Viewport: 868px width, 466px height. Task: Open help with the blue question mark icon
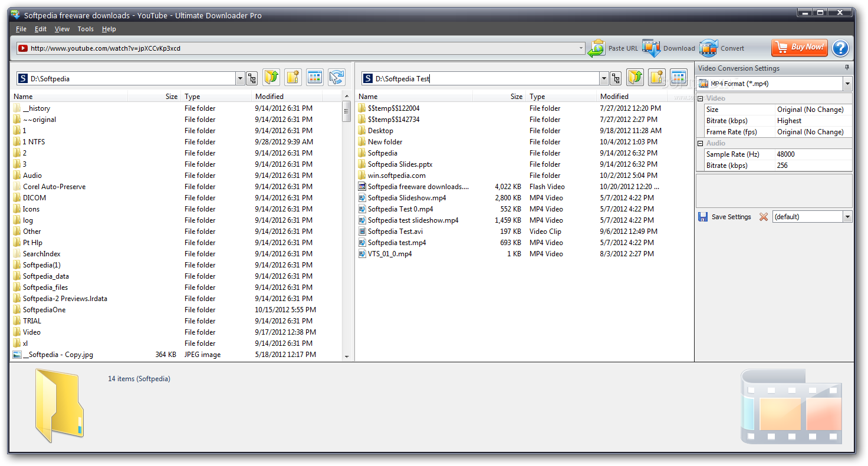pyautogui.click(x=840, y=48)
